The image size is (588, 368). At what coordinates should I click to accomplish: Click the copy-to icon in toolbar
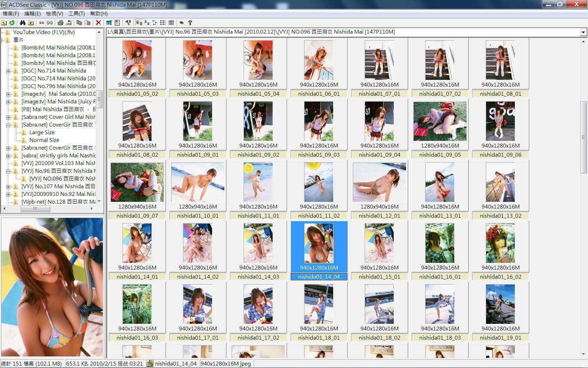pyautogui.click(x=79, y=23)
